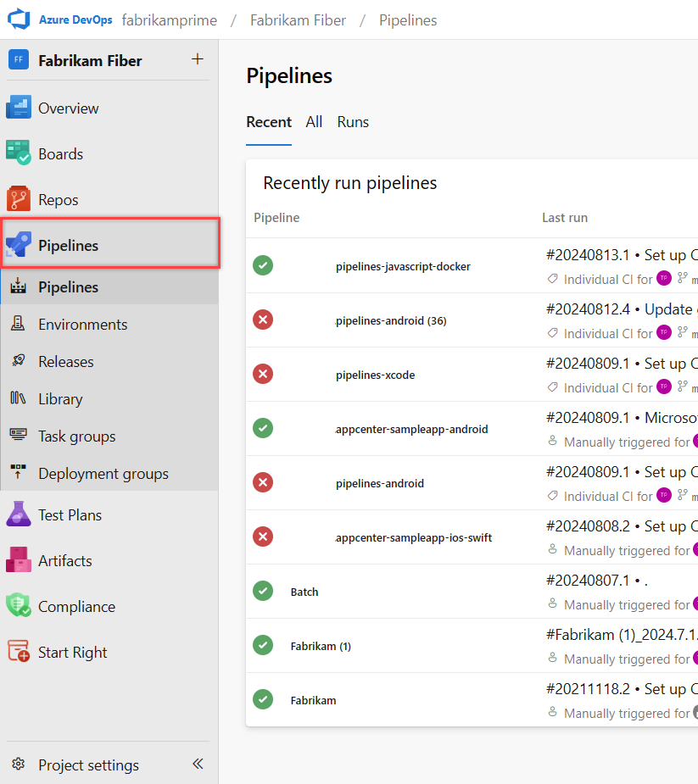Viewport: 698px width, 784px height.
Task: Open the Repos section
Action: pos(57,198)
